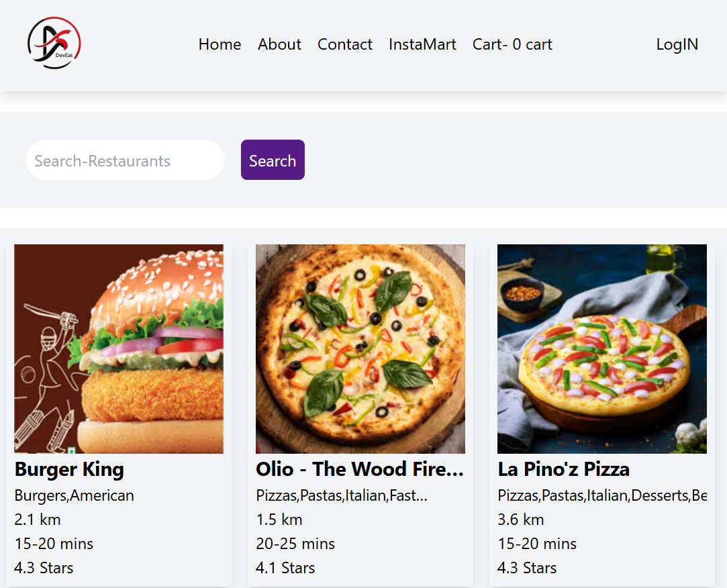727x588 pixels.
Task: Click the 20-25 mins delivery time
Action: coord(295,544)
